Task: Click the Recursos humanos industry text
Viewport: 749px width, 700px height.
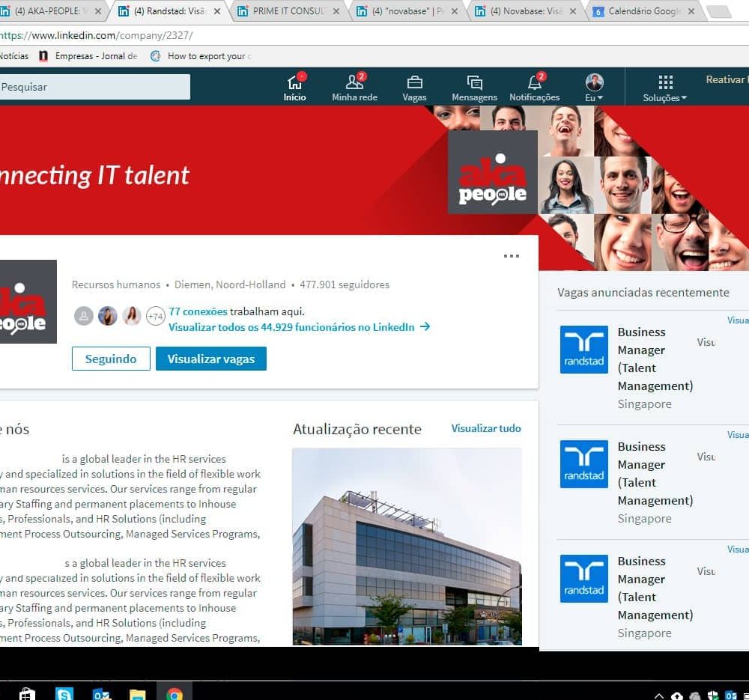Action: coord(116,284)
